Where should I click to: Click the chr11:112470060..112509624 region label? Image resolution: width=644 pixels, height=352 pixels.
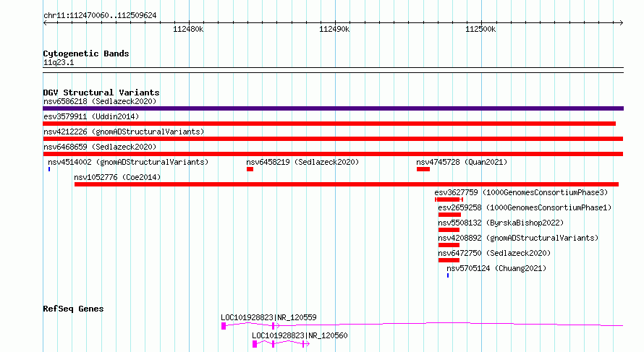click(100, 16)
